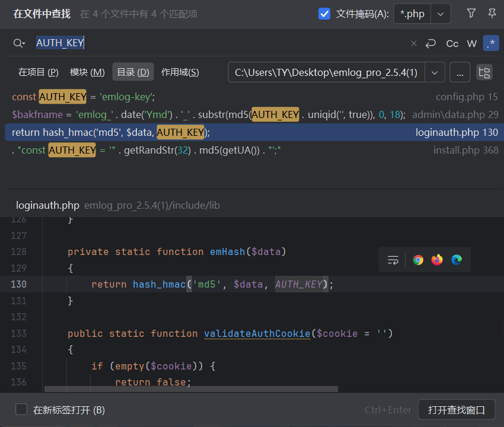This screenshot has width=504, height=427.
Task: Toggle whole words (W) option
Action: (471, 43)
